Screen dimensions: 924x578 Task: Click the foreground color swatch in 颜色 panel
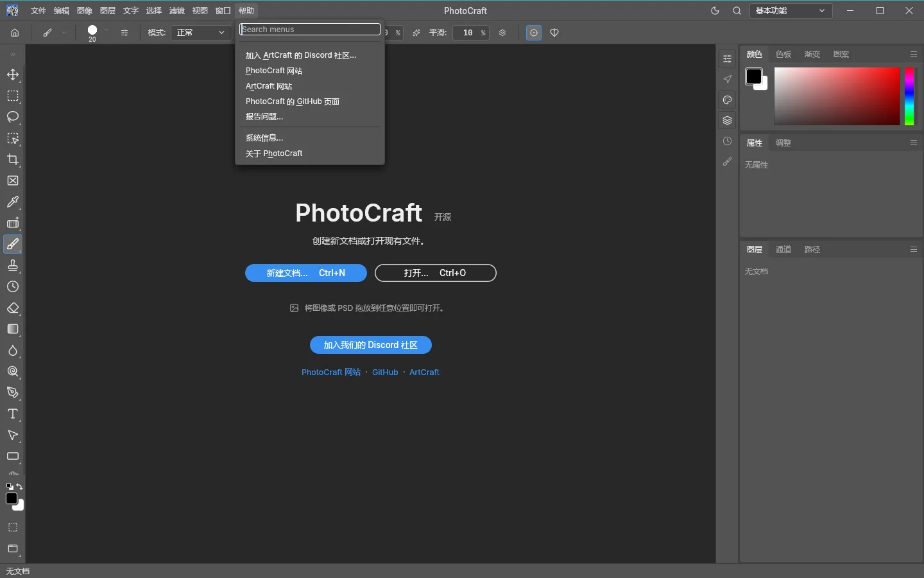pyautogui.click(x=754, y=76)
